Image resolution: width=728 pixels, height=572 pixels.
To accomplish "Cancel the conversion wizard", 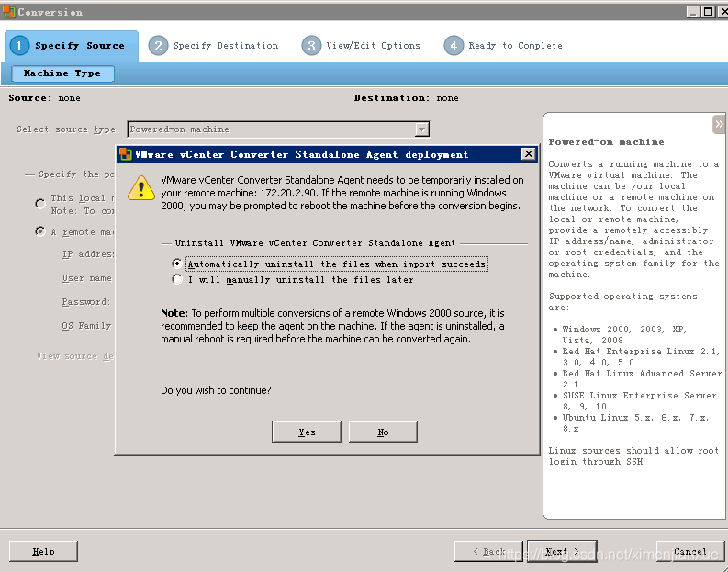I will [x=690, y=551].
